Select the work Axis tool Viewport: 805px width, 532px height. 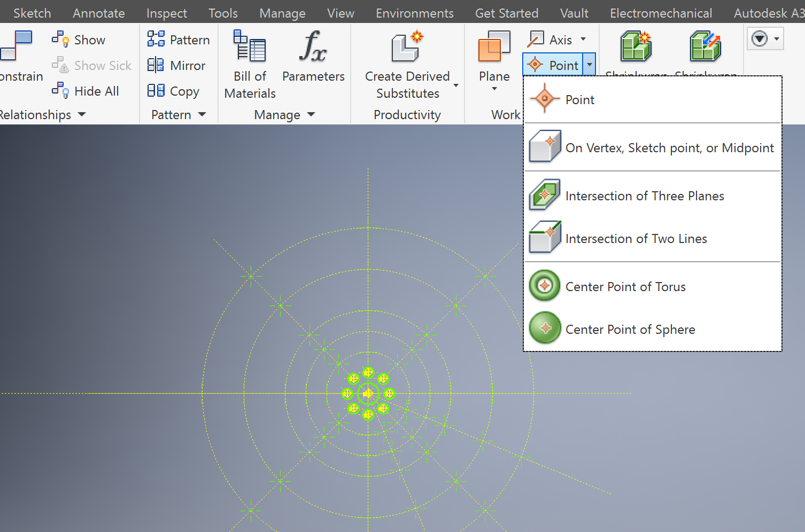[x=551, y=40]
